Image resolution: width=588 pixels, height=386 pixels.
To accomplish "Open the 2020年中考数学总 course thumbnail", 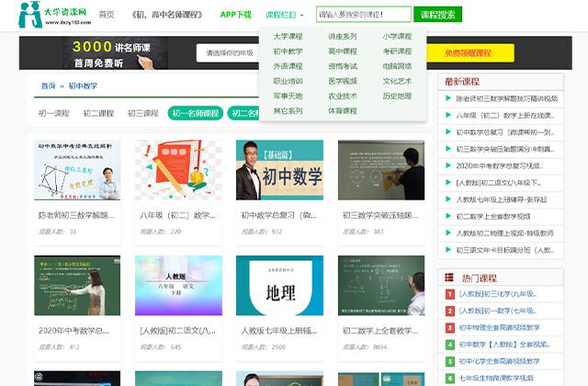I will [77, 286].
